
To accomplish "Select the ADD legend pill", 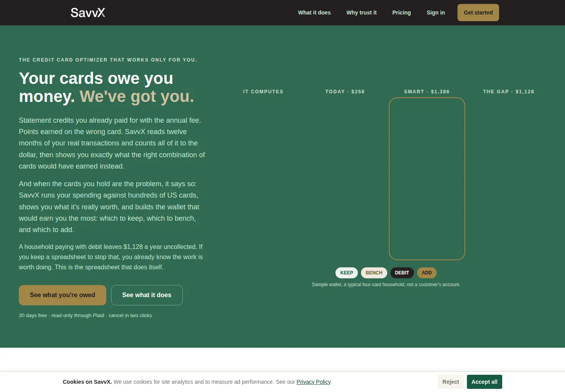I will pyautogui.click(x=427, y=273).
